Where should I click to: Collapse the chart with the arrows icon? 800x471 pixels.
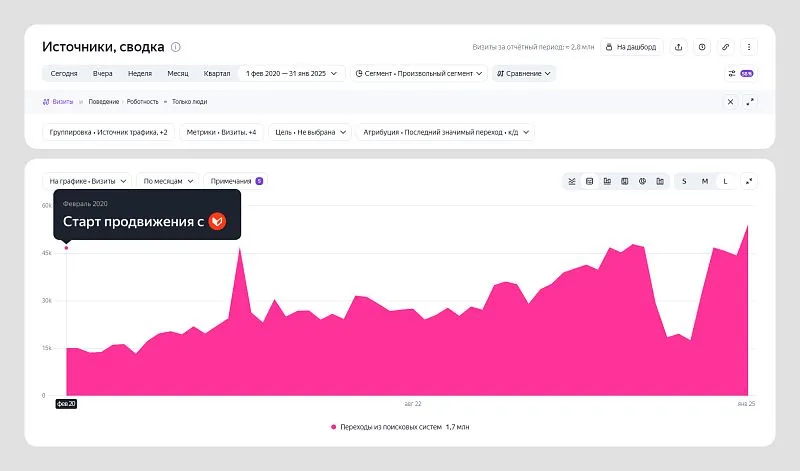tap(749, 181)
